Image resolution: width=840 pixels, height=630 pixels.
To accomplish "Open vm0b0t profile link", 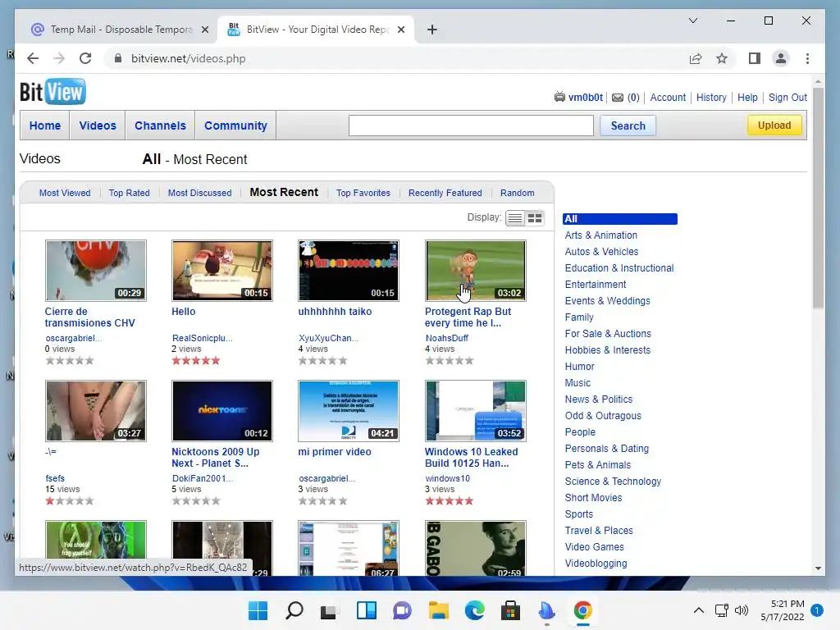I will point(586,98).
